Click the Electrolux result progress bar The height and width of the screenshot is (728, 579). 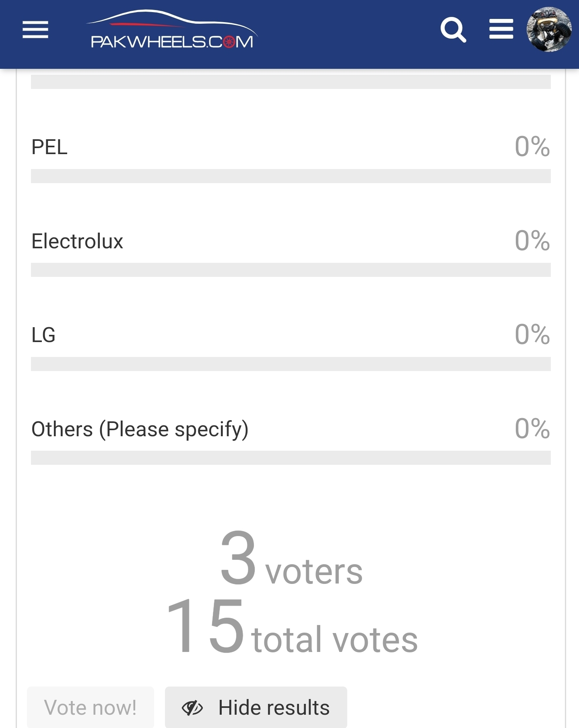[x=291, y=270]
